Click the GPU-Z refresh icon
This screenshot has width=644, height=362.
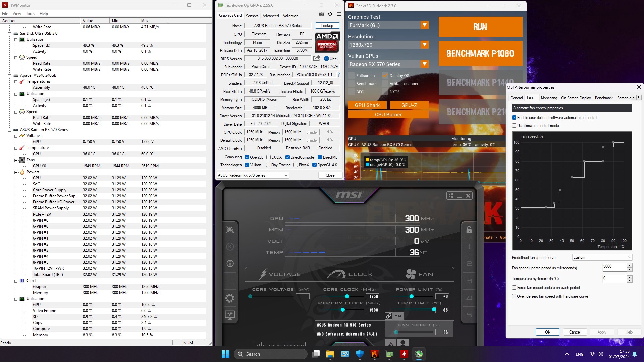[330, 14]
